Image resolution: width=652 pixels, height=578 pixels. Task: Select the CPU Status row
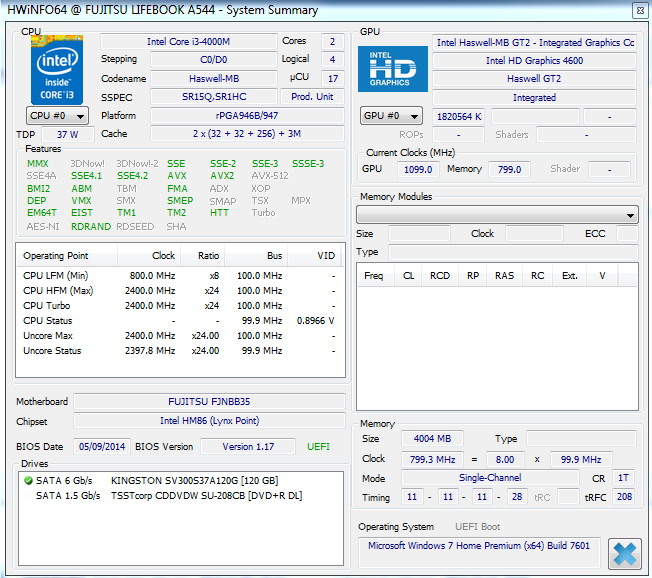tap(180, 321)
